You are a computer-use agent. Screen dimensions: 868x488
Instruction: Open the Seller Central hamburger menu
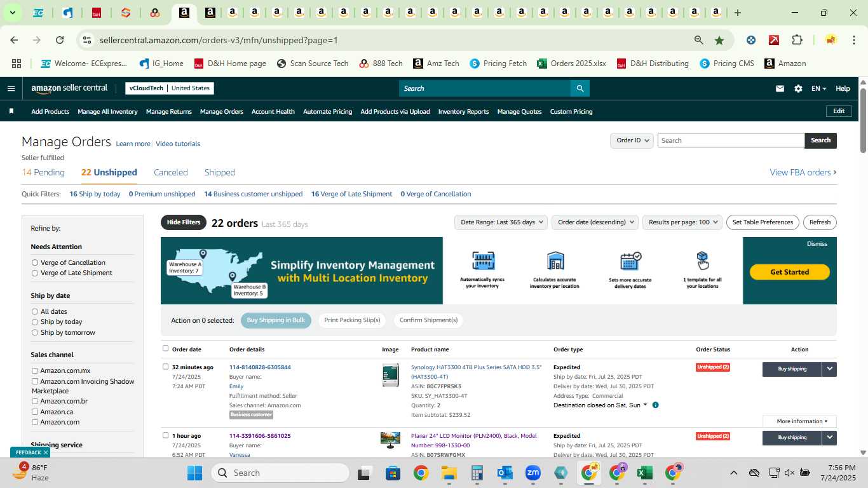[11, 88]
